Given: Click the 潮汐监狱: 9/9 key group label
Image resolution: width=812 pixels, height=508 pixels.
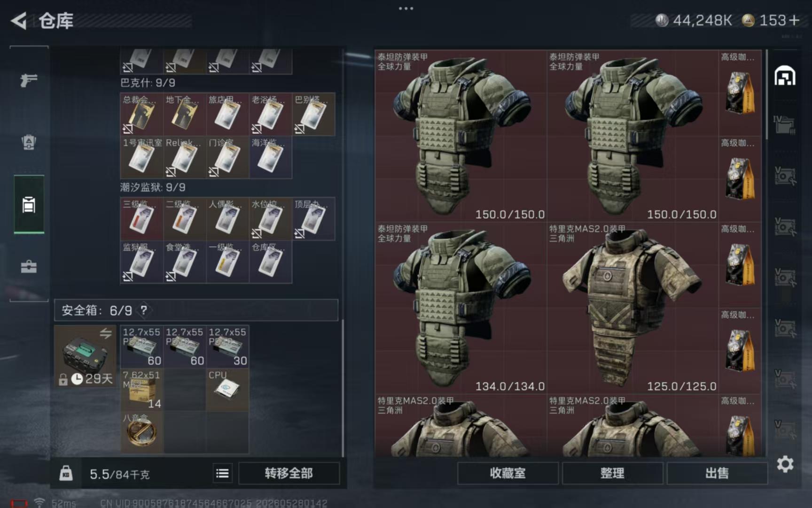Looking at the screenshot, I should tap(153, 187).
